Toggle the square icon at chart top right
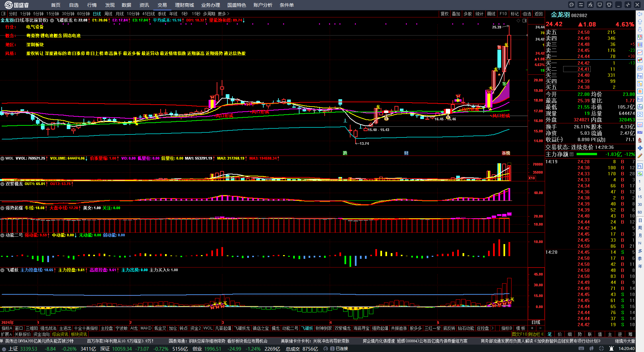Viewport: 644px width, 352px height. tap(525, 21)
